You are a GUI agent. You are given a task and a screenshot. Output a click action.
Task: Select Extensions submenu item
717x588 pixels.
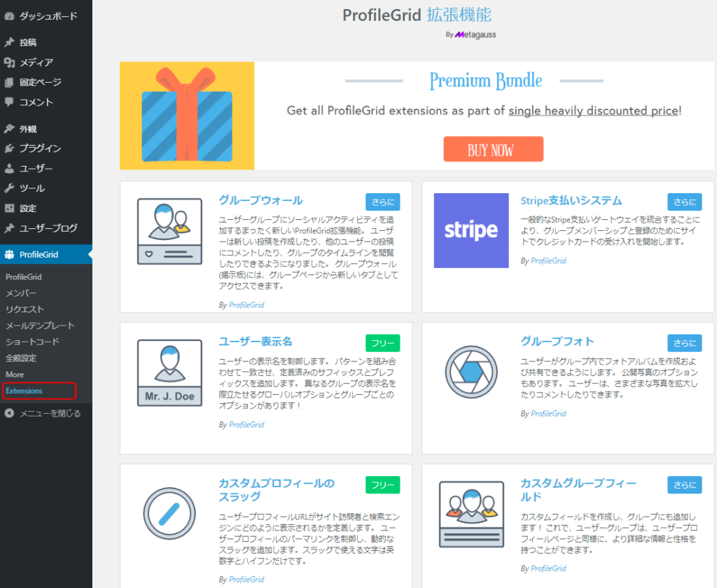(x=25, y=391)
